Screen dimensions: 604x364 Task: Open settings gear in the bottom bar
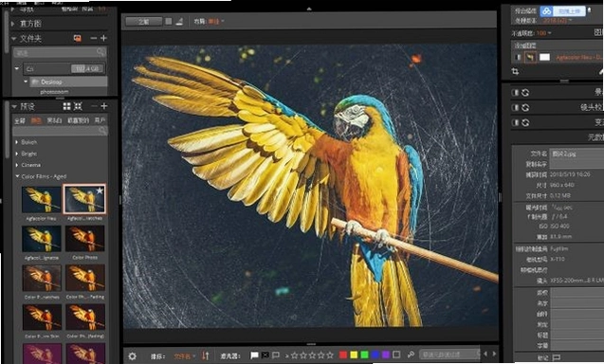click(x=132, y=355)
